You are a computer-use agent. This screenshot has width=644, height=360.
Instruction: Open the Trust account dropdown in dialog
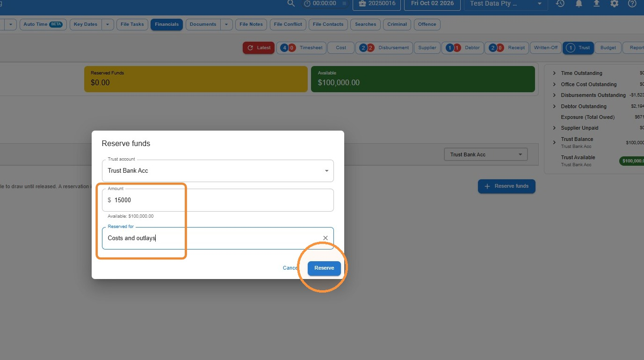coord(218,171)
